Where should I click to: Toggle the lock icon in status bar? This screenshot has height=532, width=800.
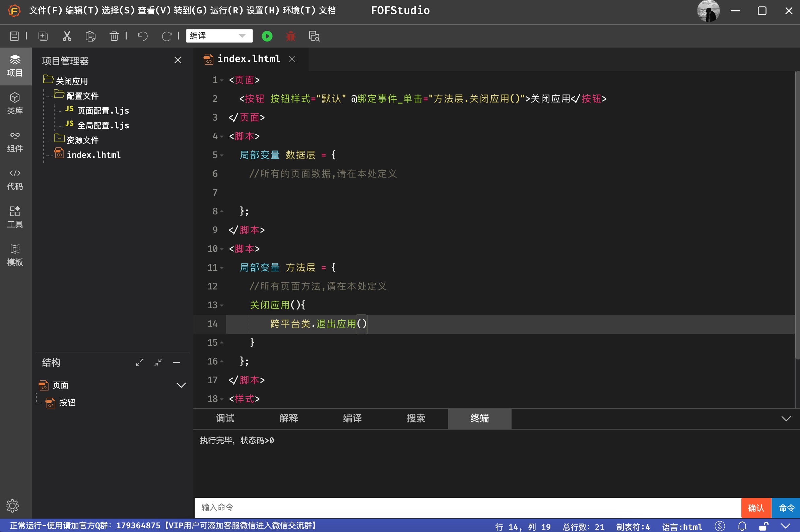(x=764, y=526)
